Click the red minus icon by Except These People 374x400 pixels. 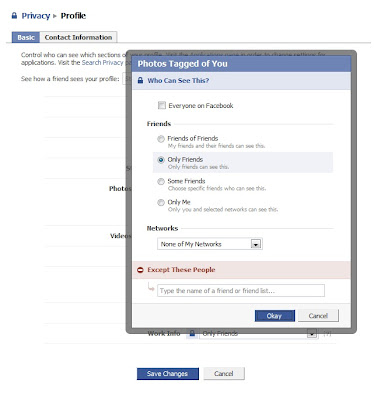140,270
